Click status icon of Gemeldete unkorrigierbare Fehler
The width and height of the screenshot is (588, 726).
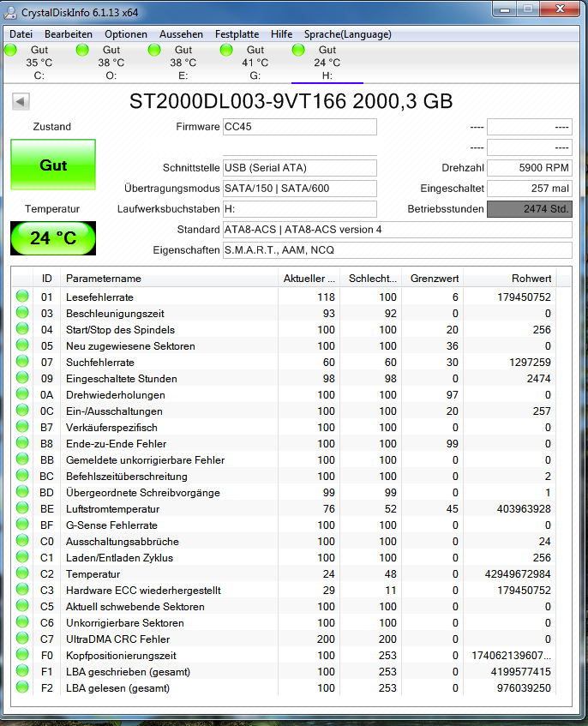[22, 459]
